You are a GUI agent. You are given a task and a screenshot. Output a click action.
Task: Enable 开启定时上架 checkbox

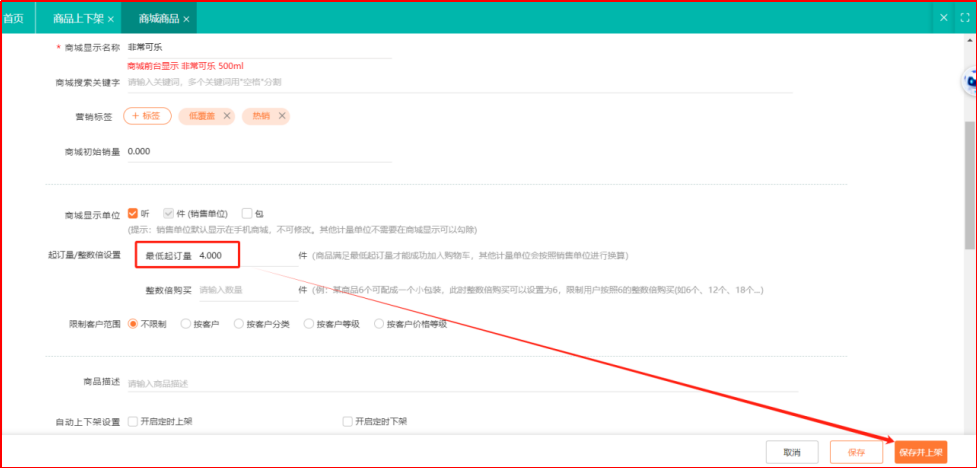point(133,421)
